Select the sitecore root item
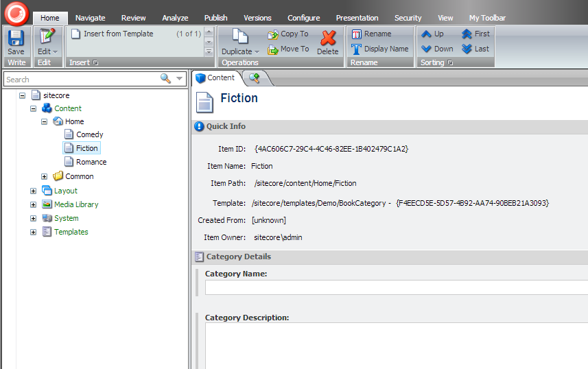The image size is (588, 369). tap(51, 95)
